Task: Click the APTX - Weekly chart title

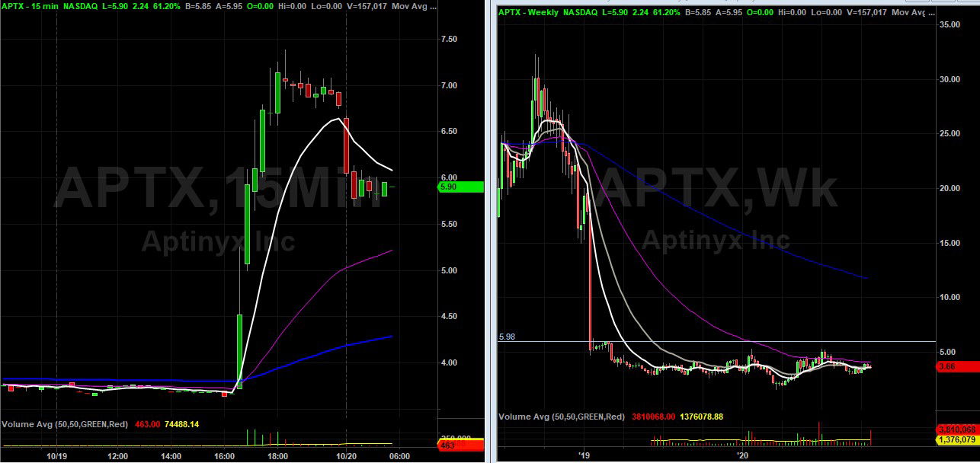Action: (x=527, y=13)
